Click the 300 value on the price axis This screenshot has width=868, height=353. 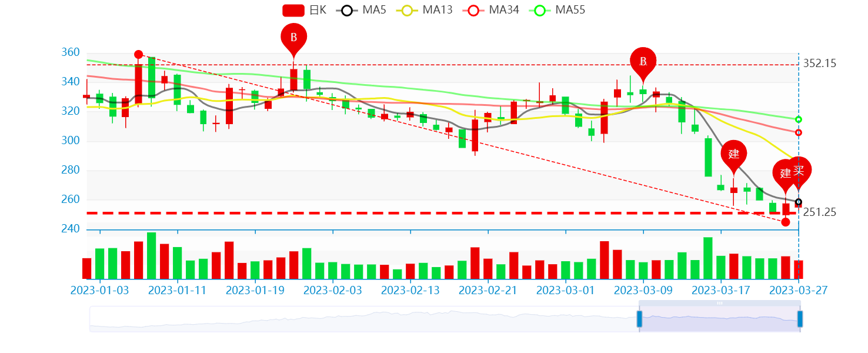[70, 141]
